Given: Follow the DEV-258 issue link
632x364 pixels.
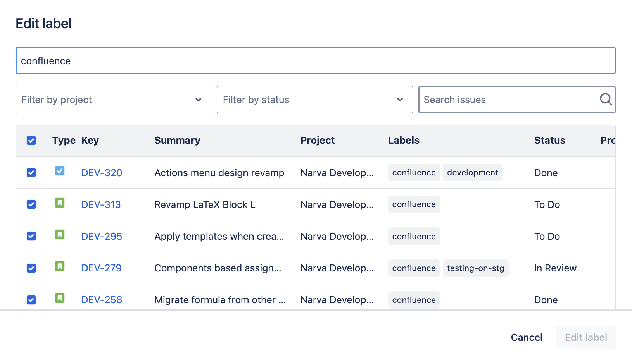Looking at the screenshot, I should (x=101, y=299).
